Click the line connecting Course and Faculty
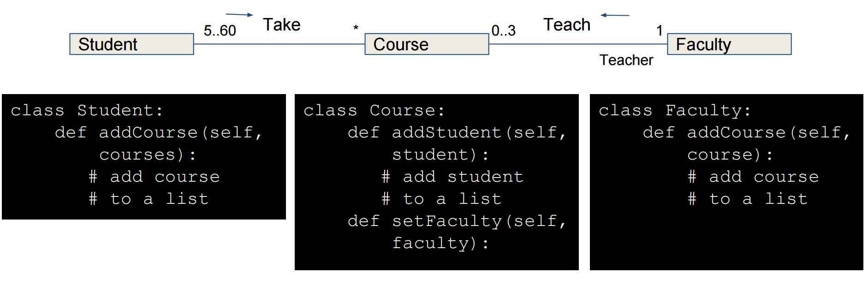 (578, 44)
